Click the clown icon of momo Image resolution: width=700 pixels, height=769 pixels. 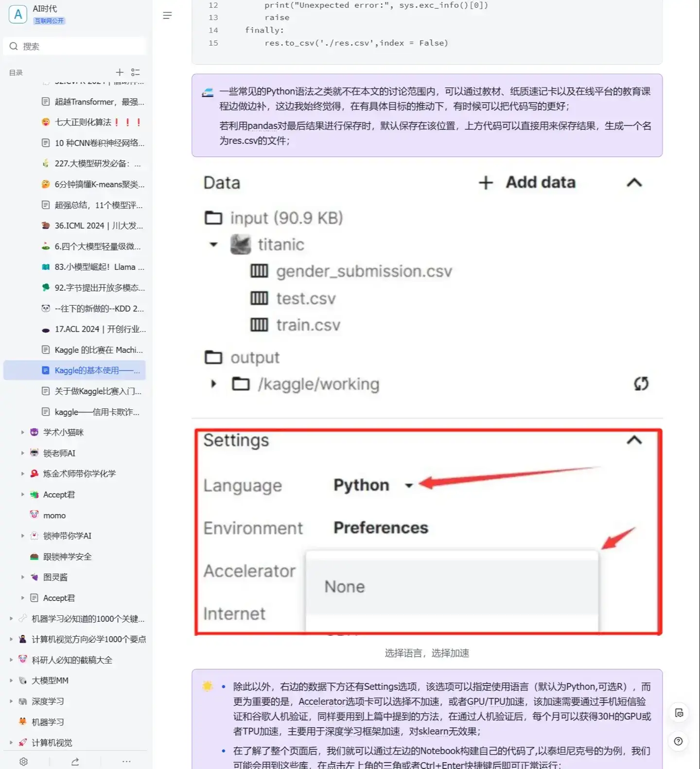34,515
